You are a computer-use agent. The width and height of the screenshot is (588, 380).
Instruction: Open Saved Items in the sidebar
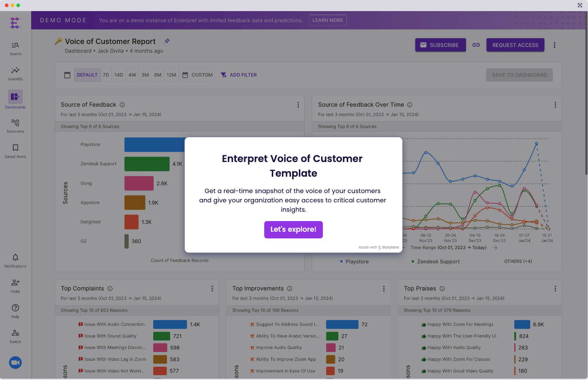pyautogui.click(x=16, y=151)
